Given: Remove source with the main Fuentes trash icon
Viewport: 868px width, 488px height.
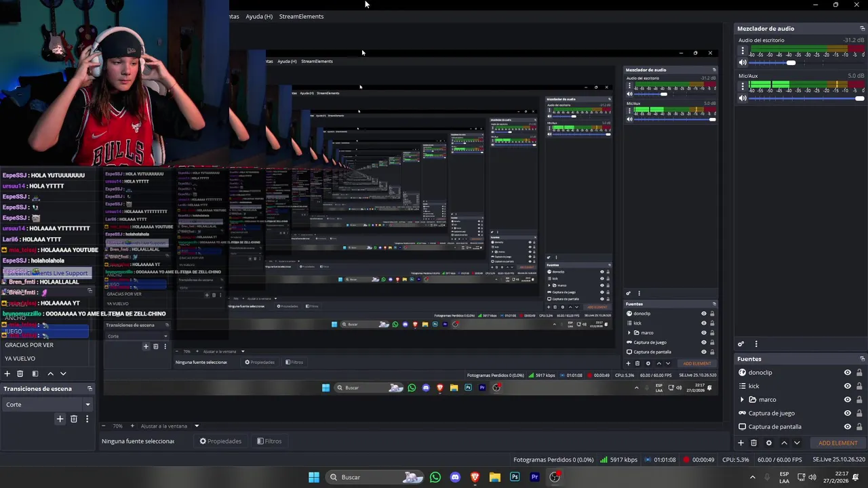Looking at the screenshot, I should click(x=753, y=443).
